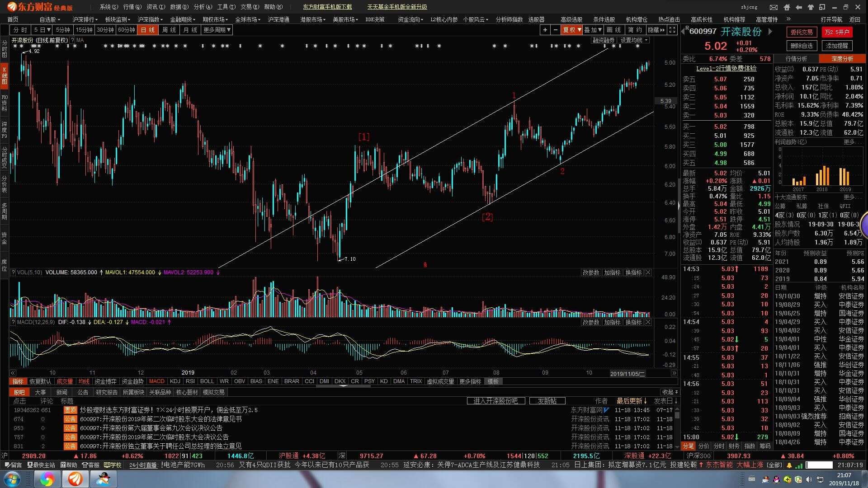The image size is (868, 488).
Task: Open 复权 adjustment dropdown
Action: coord(572,30)
